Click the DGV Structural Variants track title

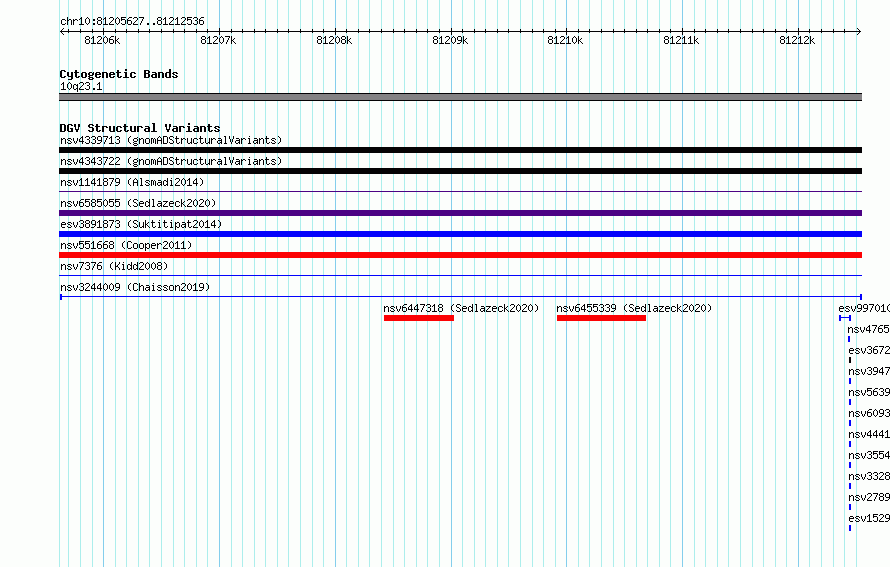click(x=140, y=128)
